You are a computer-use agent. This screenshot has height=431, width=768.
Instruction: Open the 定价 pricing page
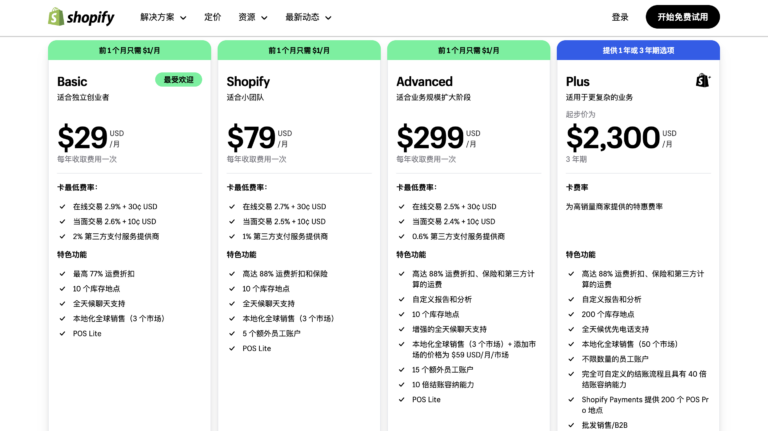213,17
